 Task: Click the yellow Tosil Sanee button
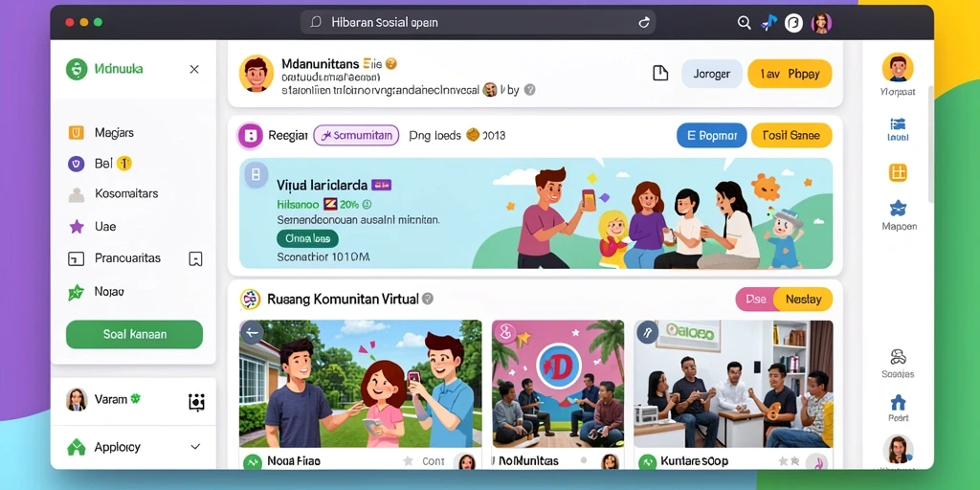click(x=791, y=135)
